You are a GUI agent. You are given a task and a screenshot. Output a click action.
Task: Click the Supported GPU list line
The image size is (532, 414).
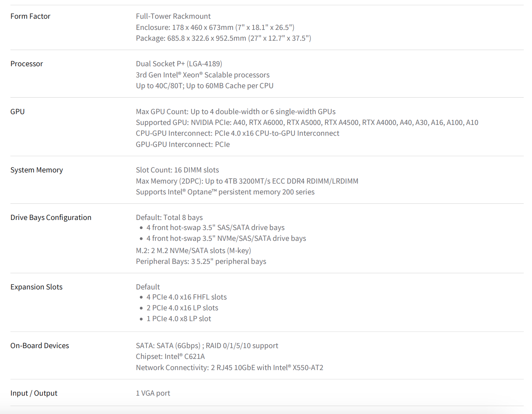[307, 122]
